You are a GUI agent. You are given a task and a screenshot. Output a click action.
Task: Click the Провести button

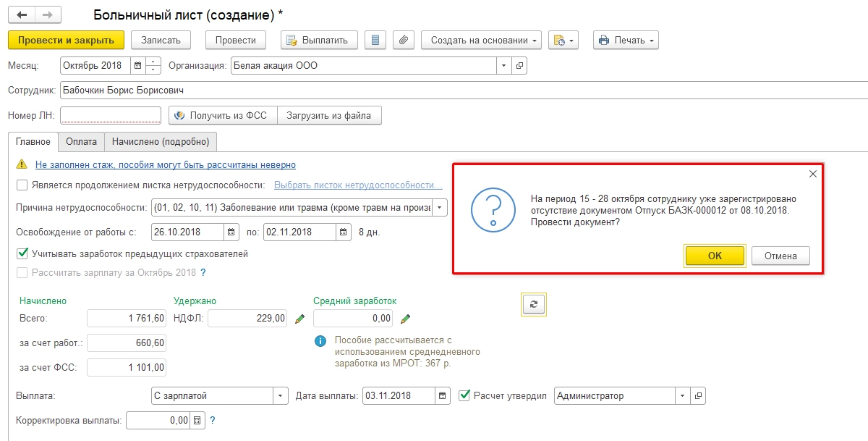pyautogui.click(x=236, y=40)
